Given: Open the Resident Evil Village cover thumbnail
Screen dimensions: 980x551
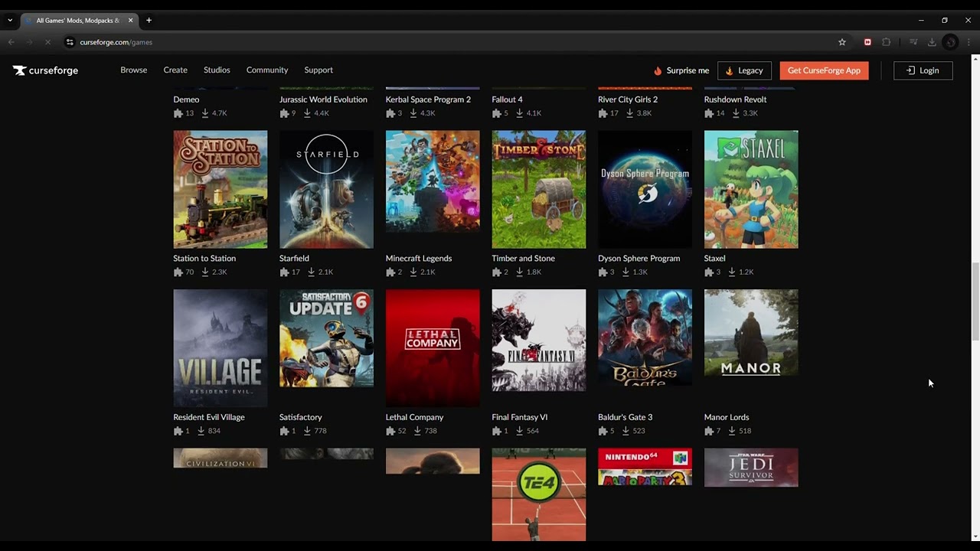Looking at the screenshot, I should (x=220, y=348).
